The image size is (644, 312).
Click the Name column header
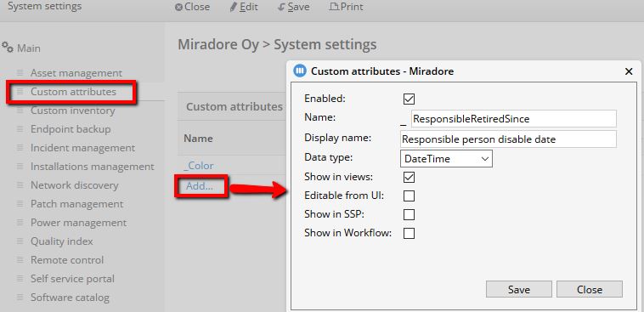coord(198,139)
